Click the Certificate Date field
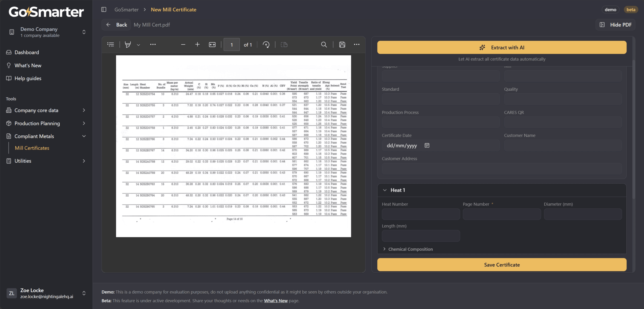Image resolution: width=644 pixels, height=309 pixels. pyautogui.click(x=440, y=145)
